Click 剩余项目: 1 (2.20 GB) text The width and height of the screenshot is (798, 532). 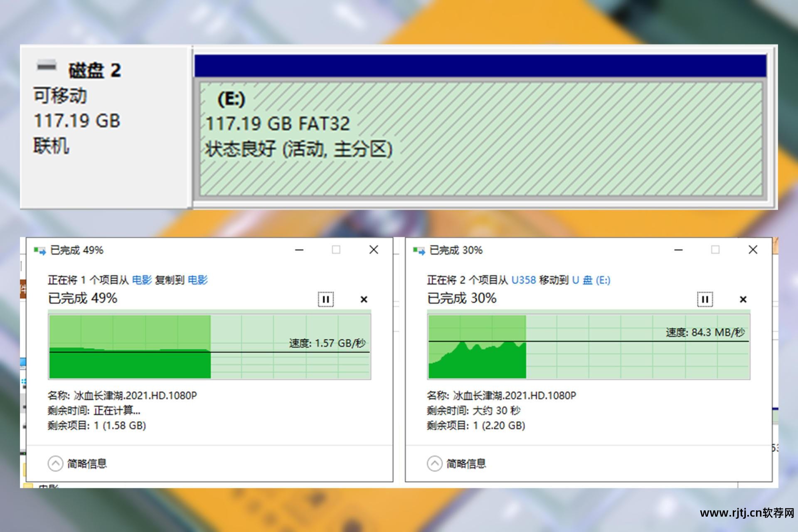(x=476, y=426)
